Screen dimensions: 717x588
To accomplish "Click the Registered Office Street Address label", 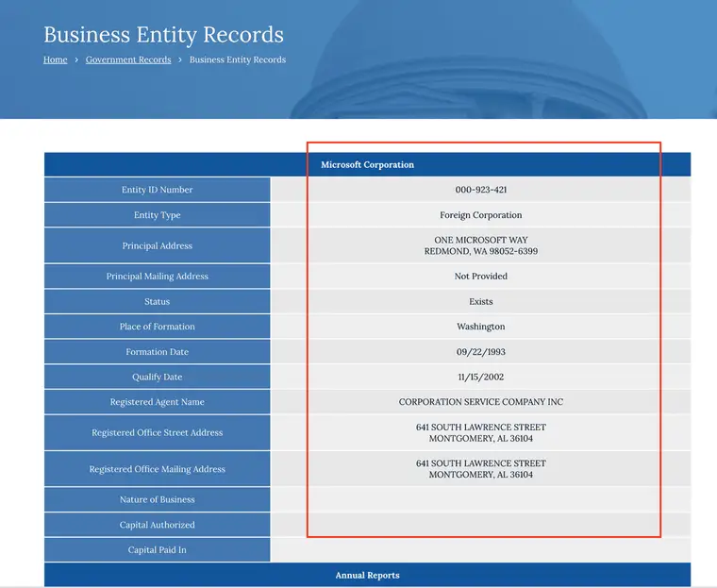I will point(158,432).
